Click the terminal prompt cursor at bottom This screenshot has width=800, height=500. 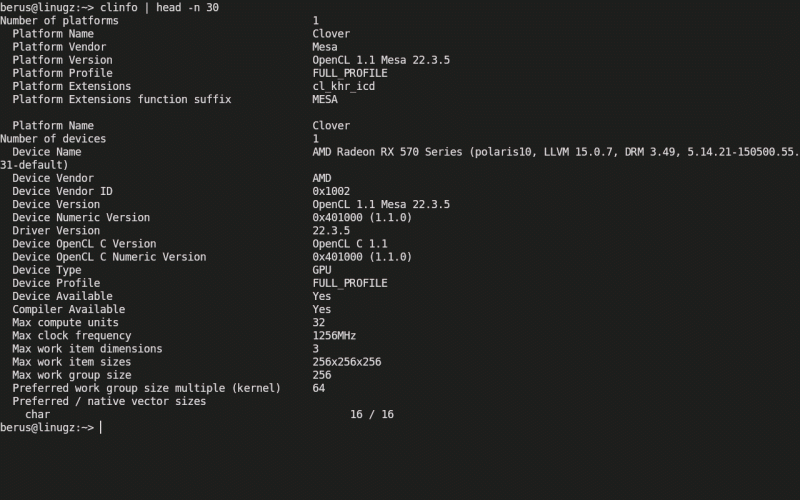pyautogui.click(x=101, y=428)
